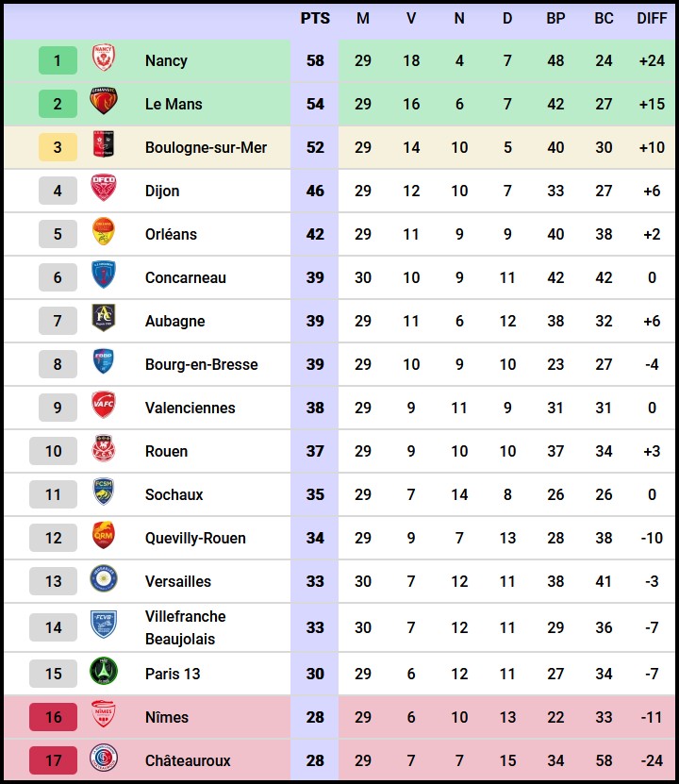Click the Nîmes team crest

pos(103,717)
